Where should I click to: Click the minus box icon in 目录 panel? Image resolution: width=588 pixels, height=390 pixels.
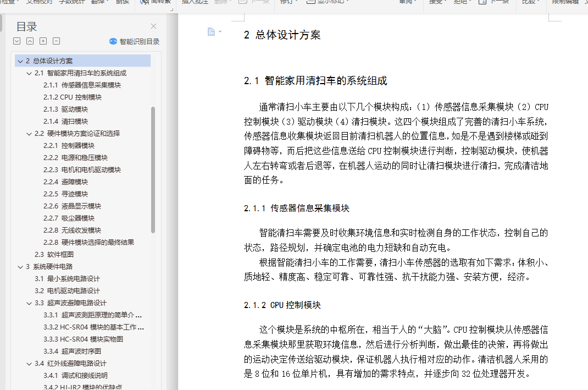[x=56, y=41]
